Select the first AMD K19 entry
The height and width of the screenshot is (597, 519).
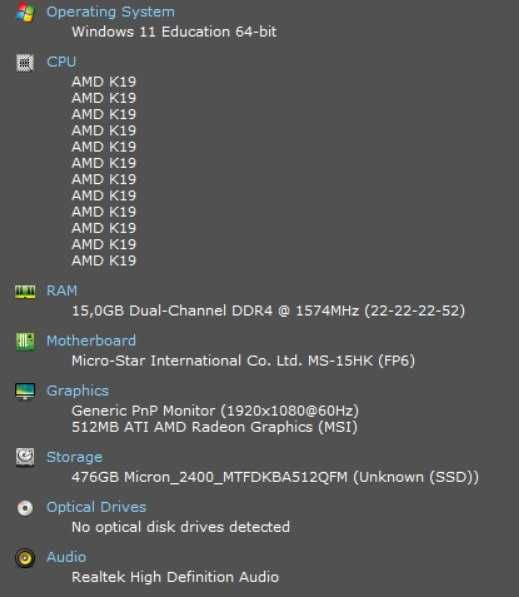click(x=104, y=82)
